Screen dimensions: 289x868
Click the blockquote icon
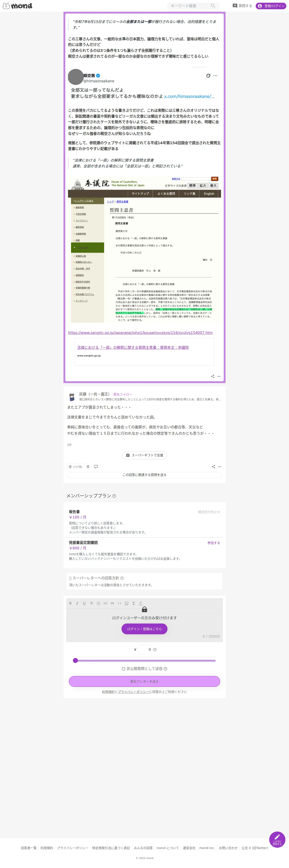click(x=112, y=603)
